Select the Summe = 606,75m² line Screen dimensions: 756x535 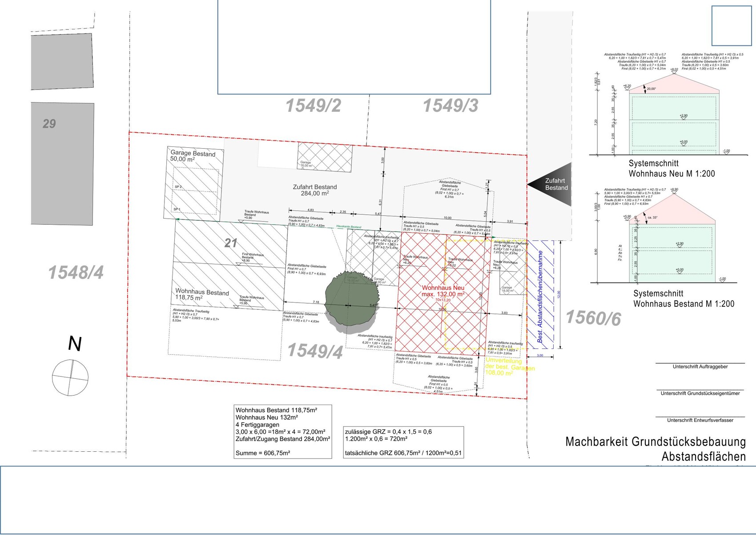262,453
